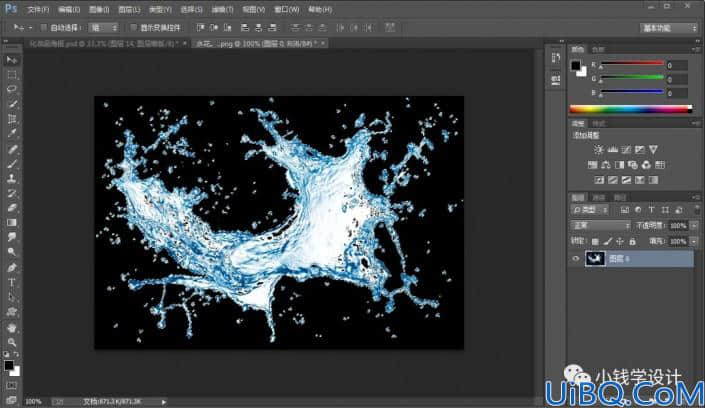Image resolution: width=705 pixels, height=408 pixels.
Task: Toggle pixel layer filter icon
Action: coord(625,210)
